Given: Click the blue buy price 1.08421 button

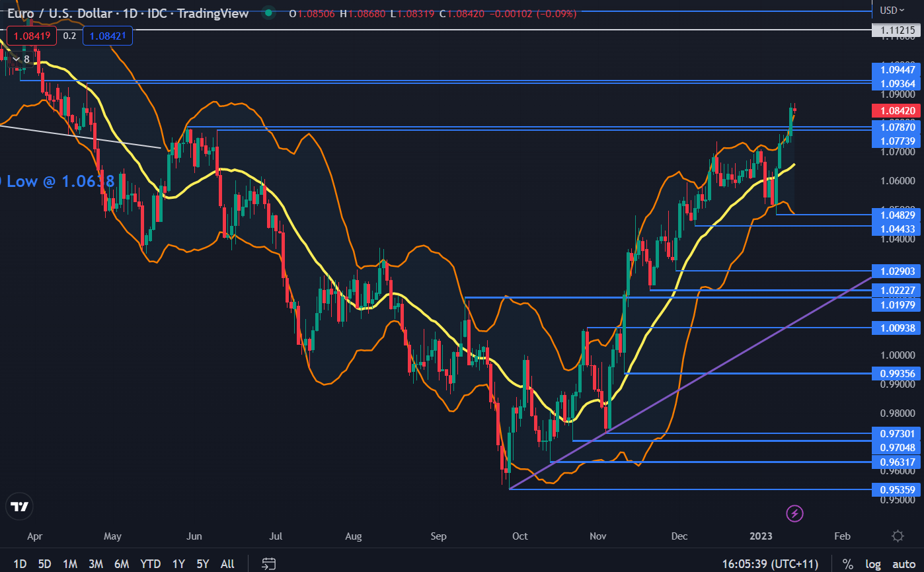Looking at the screenshot, I should tap(108, 36).
